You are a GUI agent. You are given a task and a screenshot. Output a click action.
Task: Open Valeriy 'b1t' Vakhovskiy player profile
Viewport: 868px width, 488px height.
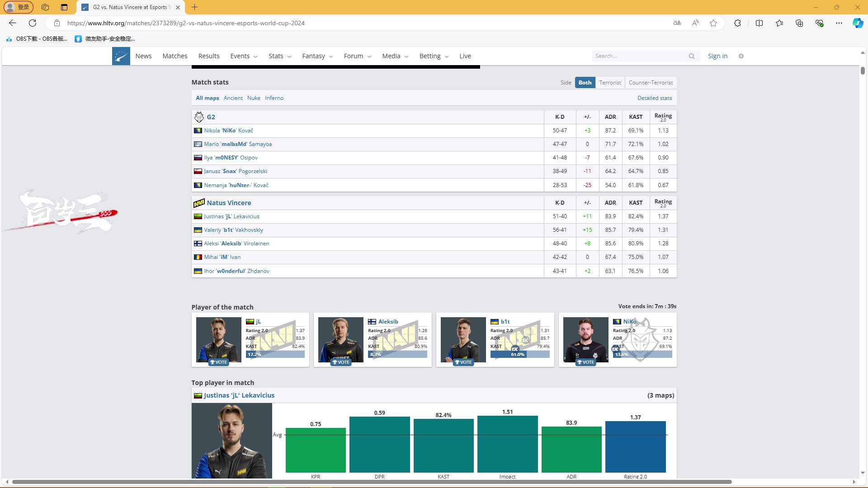(233, 230)
